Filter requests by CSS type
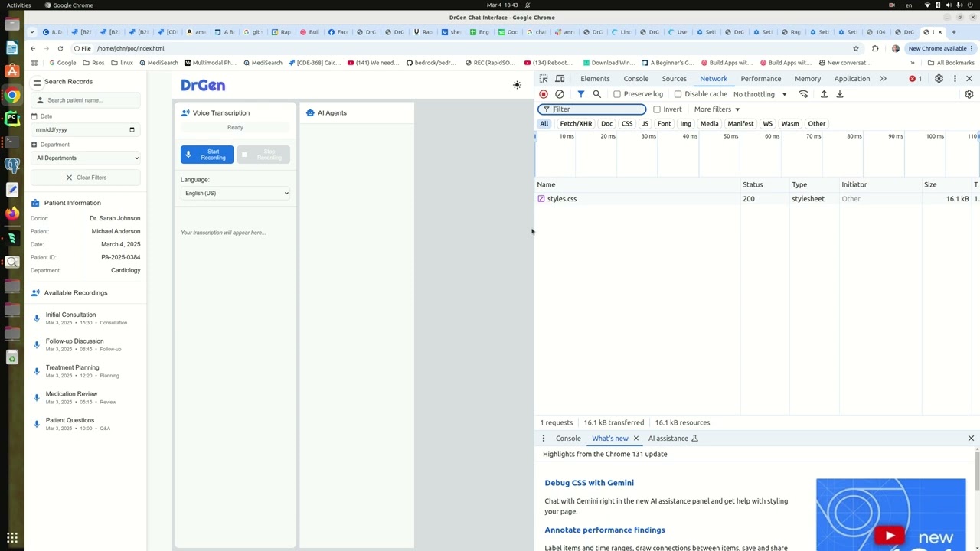Viewport: 980px width, 551px height. (627, 123)
